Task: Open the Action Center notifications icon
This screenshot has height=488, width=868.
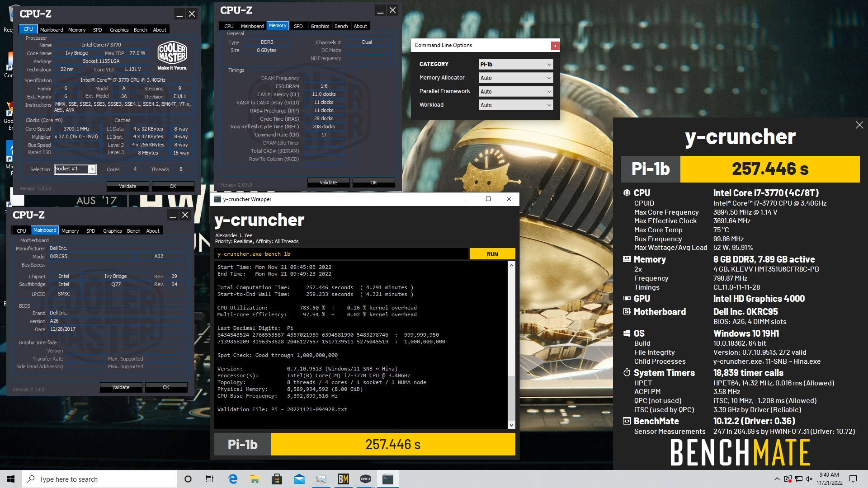Action: click(x=853, y=479)
